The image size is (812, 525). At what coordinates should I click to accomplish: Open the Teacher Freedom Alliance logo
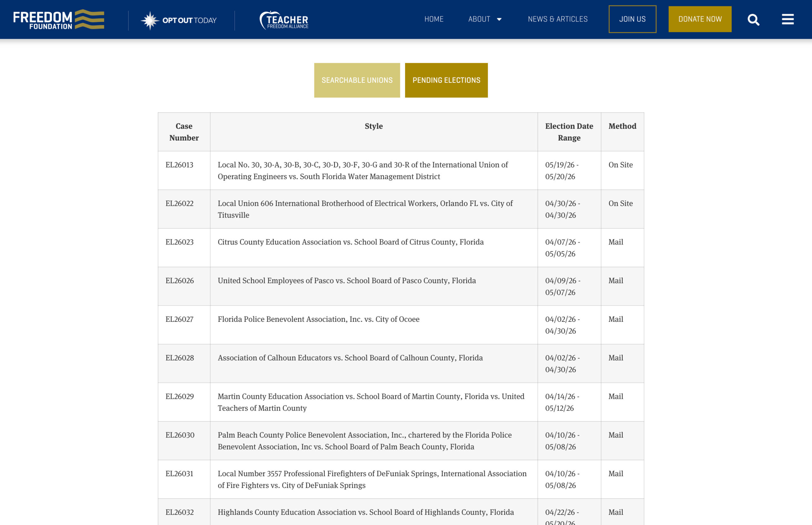[x=284, y=20]
